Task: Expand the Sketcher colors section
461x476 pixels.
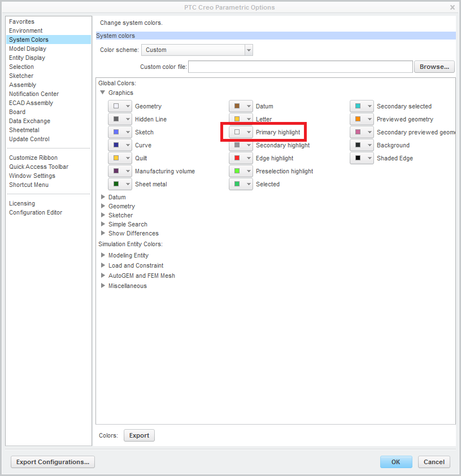Action: [x=103, y=215]
